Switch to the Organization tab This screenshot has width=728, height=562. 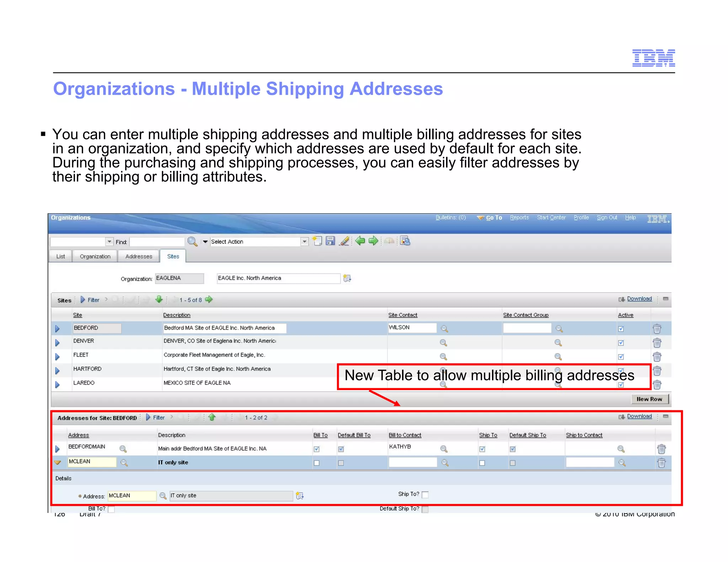[95, 256]
